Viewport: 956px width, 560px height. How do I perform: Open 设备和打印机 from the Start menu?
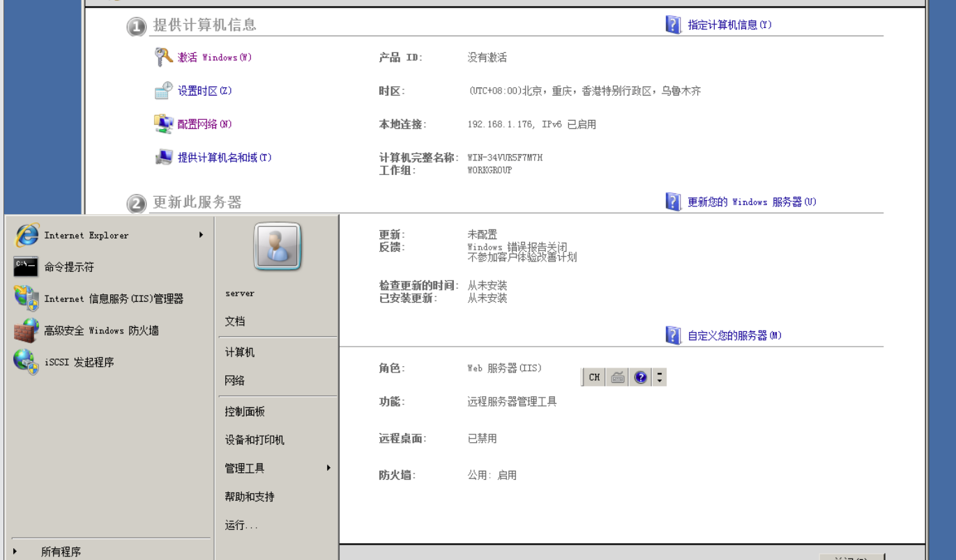pyautogui.click(x=278, y=440)
